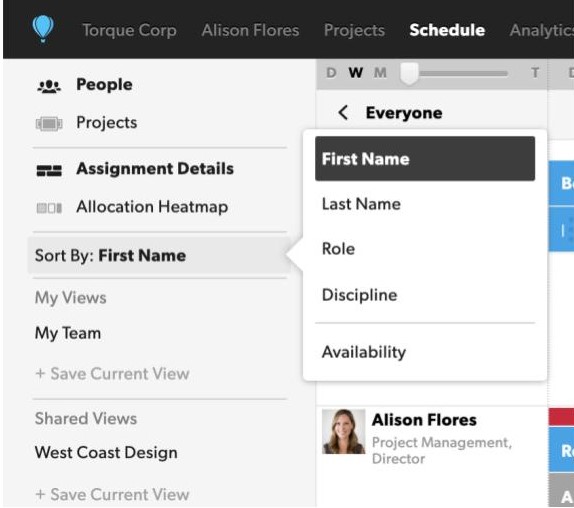Click Save Current View under My Views
574x508 pixels.
coord(112,374)
